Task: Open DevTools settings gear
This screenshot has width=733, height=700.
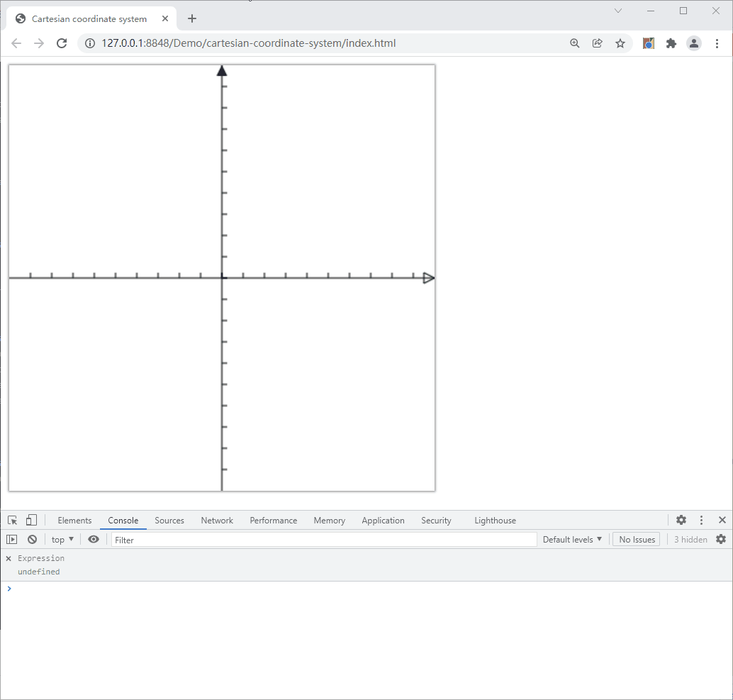Action: point(681,520)
